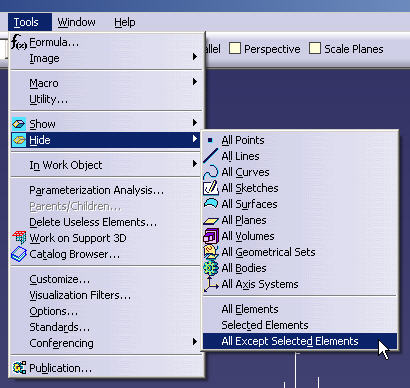Click the Formula f(x) icon
The height and width of the screenshot is (388, 410).
coord(19,42)
